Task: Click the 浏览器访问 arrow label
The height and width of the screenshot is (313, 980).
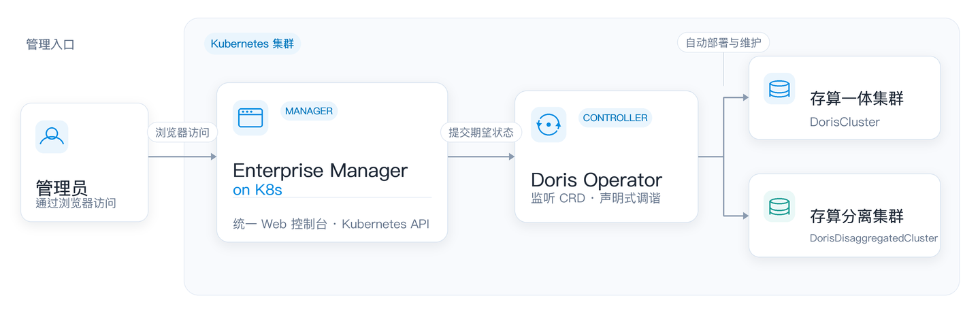Action: 182,132
